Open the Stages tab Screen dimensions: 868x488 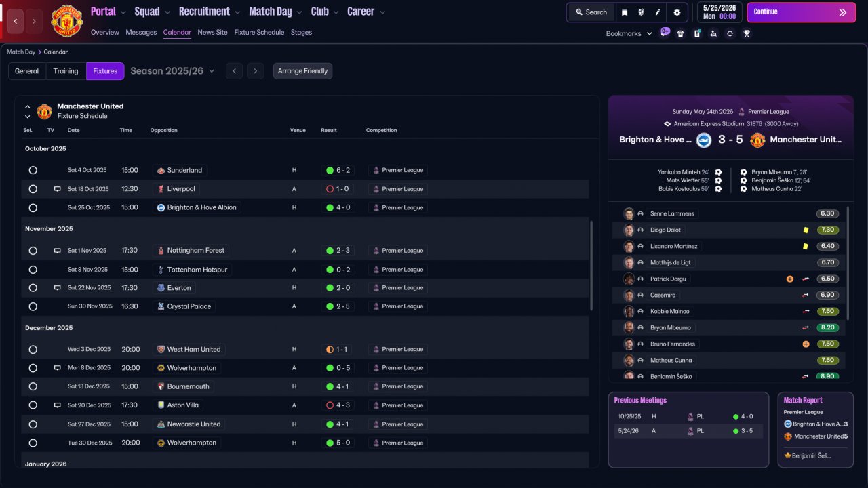pyautogui.click(x=302, y=33)
